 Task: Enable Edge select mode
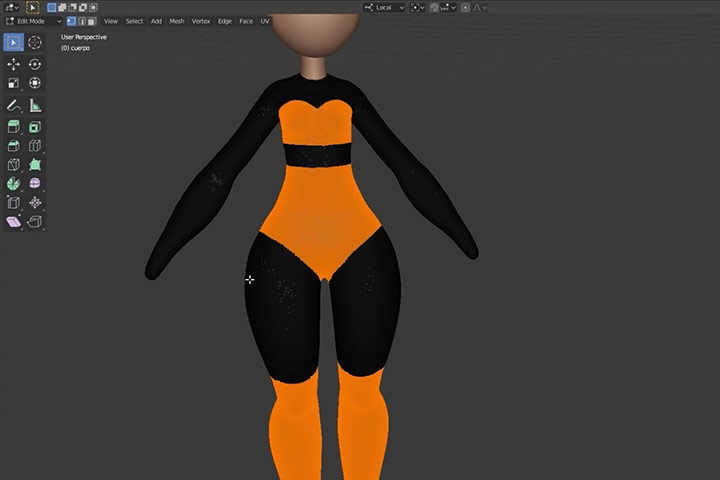pos(82,21)
